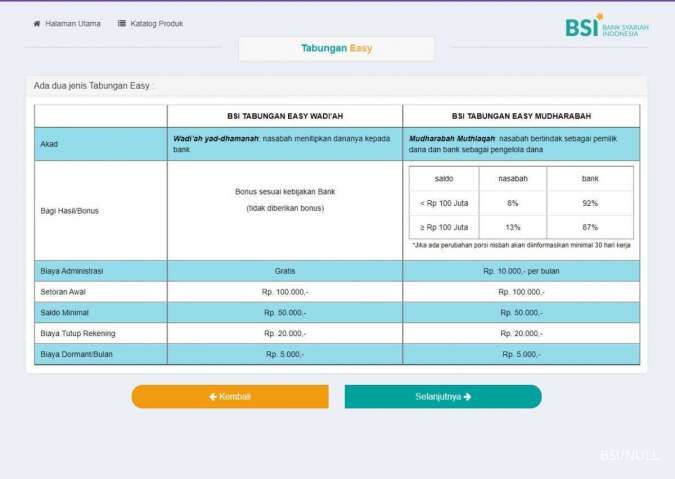Viewport: 675px width, 479px height.
Task: Click the Mudharabah Muthlaqah description cell
Action: click(x=521, y=144)
